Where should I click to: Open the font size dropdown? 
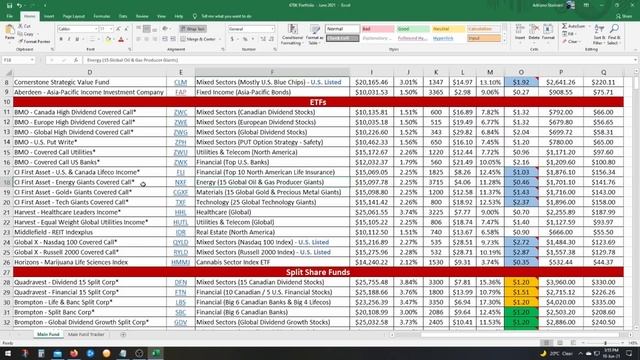[x=111, y=29]
